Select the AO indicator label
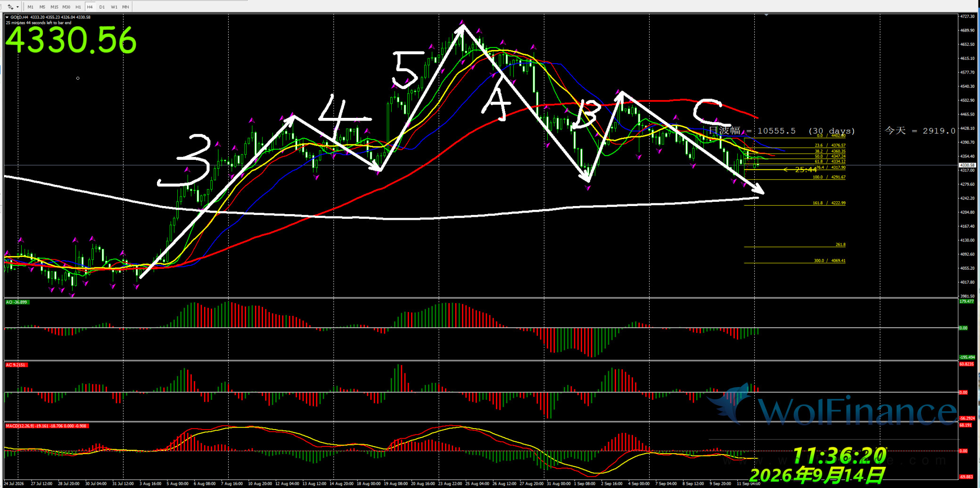 pyautogui.click(x=17, y=302)
